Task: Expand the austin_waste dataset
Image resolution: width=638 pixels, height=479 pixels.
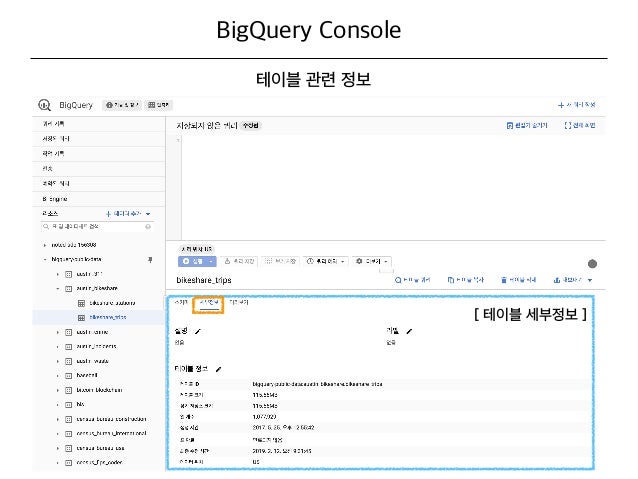Action: 57,361
